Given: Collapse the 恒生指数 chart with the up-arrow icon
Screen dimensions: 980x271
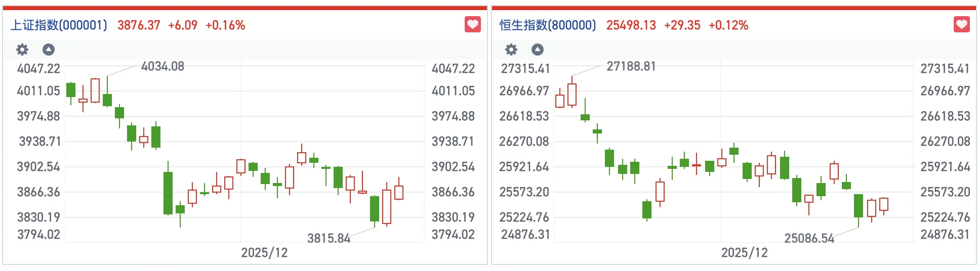Looking at the screenshot, I should pos(538,50).
